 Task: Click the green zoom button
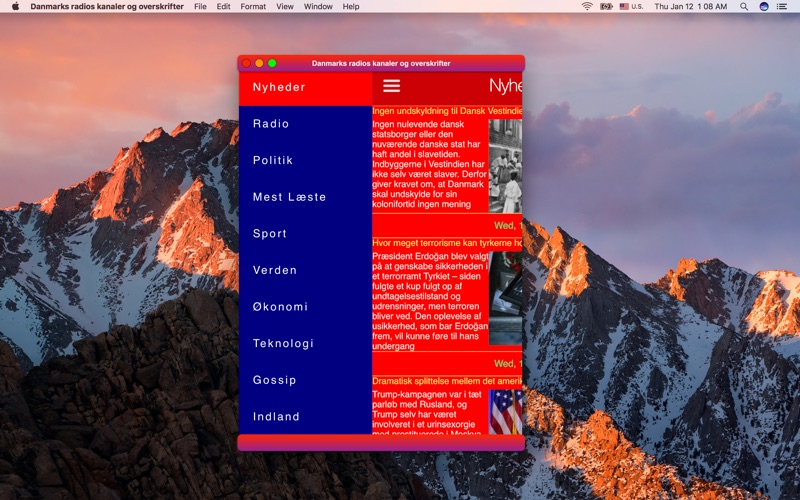pyautogui.click(x=272, y=63)
